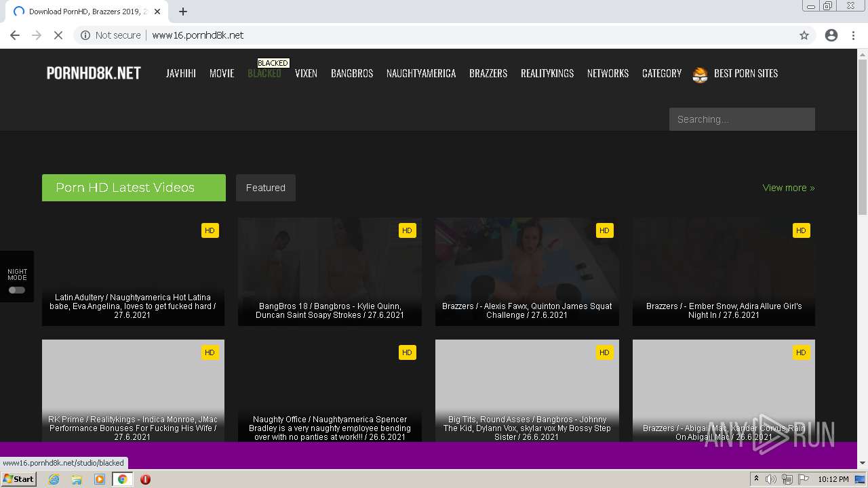Image resolution: width=868 pixels, height=488 pixels.
Task: Open the NETWORKS menu in the site navigation
Action: click(x=608, y=73)
